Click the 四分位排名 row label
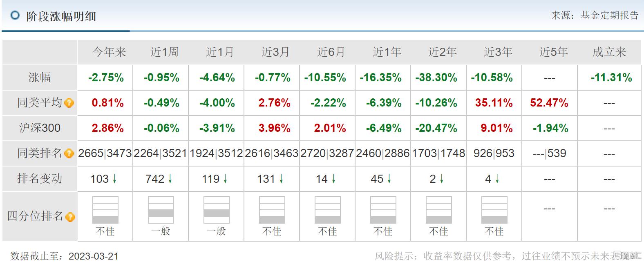This screenshot has width=644, height=262. pyautogui.click(x=35, y=216)
